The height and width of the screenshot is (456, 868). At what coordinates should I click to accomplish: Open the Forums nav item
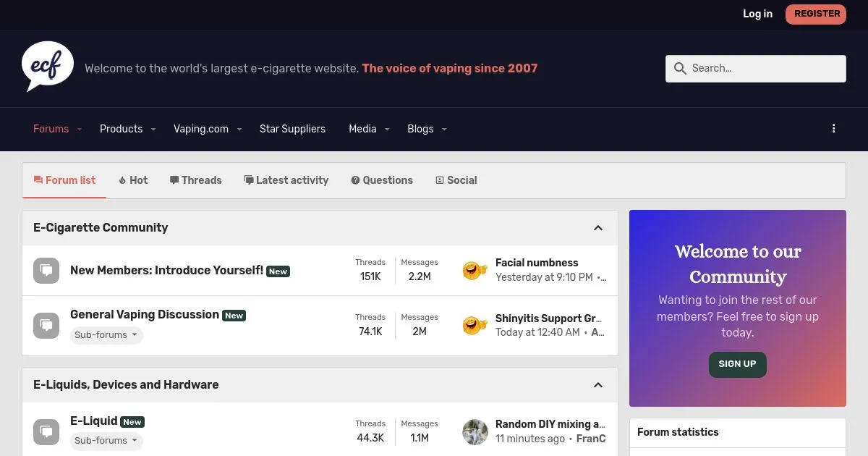[51, 129]
